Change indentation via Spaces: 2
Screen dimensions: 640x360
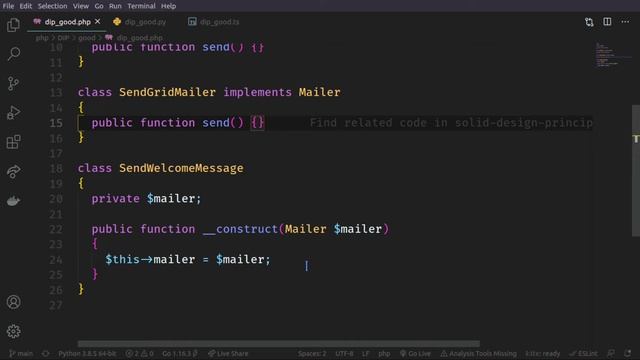tap(312, 353)
